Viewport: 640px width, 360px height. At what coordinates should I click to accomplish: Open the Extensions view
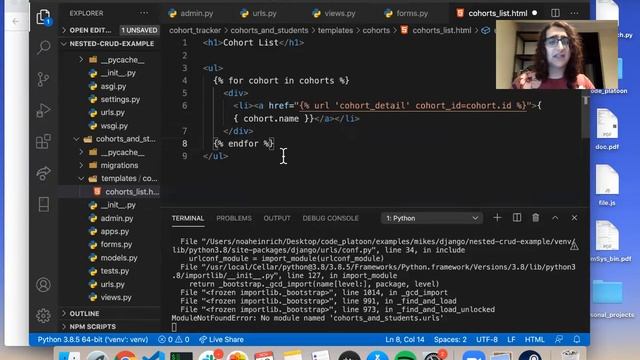coord(43,142)
